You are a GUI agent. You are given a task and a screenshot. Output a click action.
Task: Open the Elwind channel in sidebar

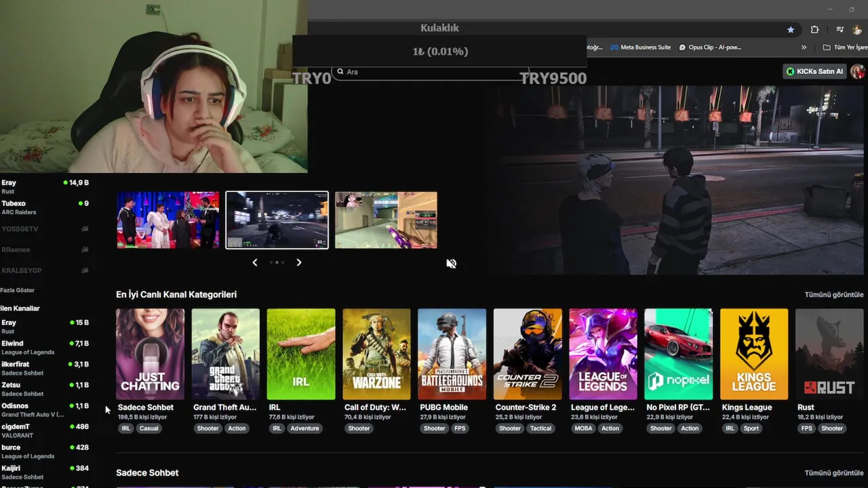point(45,348)
